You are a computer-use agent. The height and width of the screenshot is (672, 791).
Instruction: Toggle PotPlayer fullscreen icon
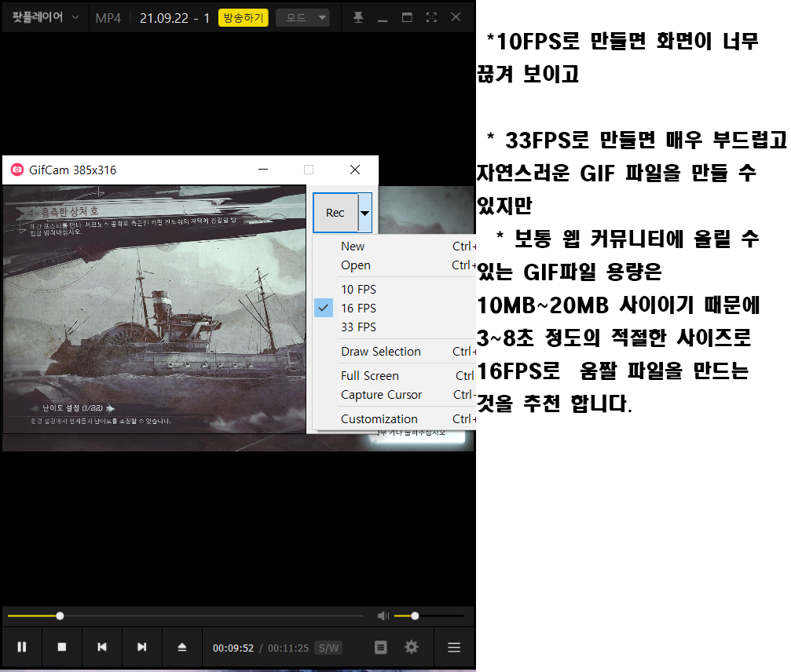click(431, 17)
